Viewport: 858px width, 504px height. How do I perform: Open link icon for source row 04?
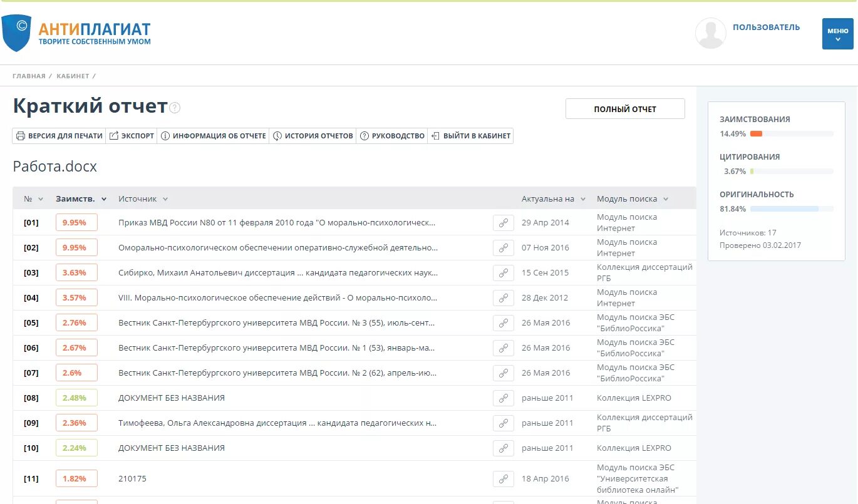click(x=503, y=298)
